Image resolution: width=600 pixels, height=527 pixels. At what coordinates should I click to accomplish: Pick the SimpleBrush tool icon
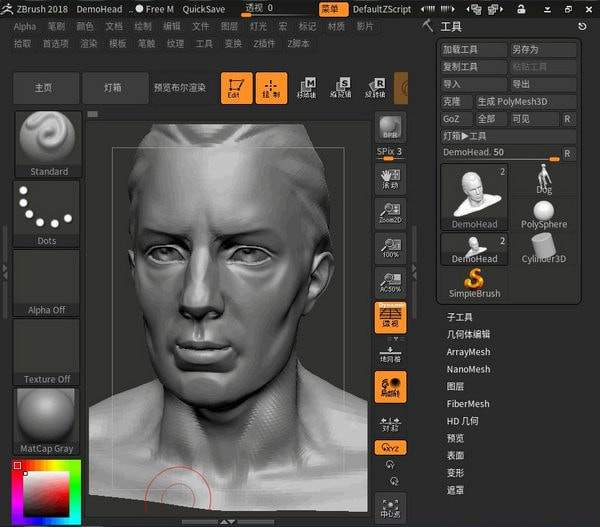click(x=474, y=281)
